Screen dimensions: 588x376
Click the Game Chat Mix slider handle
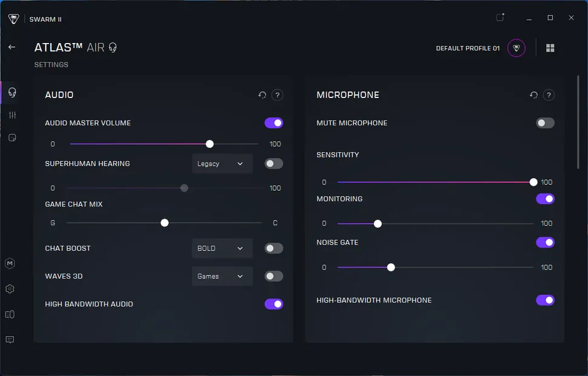(164, 223)
